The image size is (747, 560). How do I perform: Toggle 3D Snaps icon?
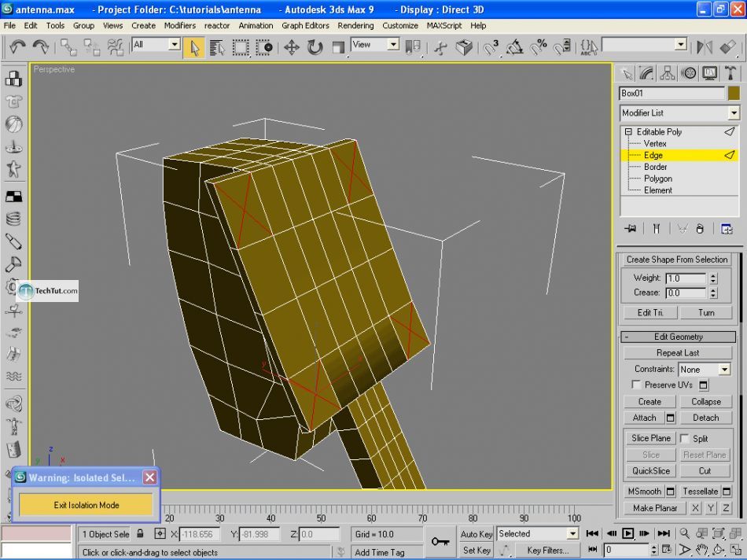pos(491,48)
